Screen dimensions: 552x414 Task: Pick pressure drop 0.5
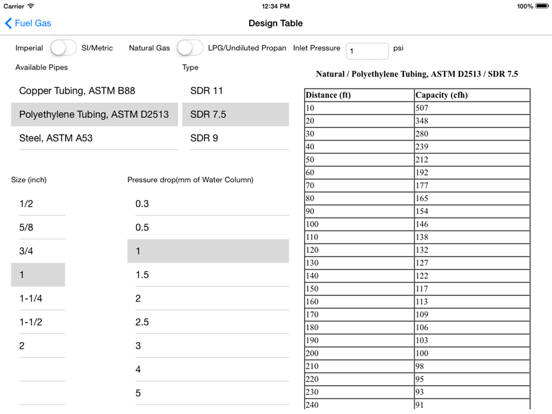click(208, 227)
